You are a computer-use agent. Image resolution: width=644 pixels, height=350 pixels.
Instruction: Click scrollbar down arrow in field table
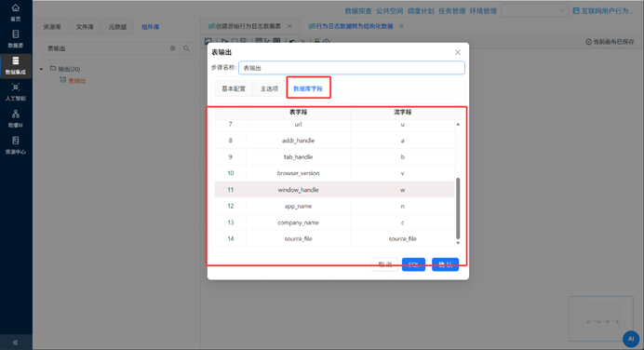pos(458,243)
